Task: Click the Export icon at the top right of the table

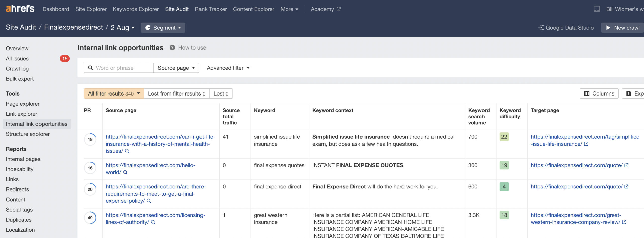Action: [x=629, y=93]
